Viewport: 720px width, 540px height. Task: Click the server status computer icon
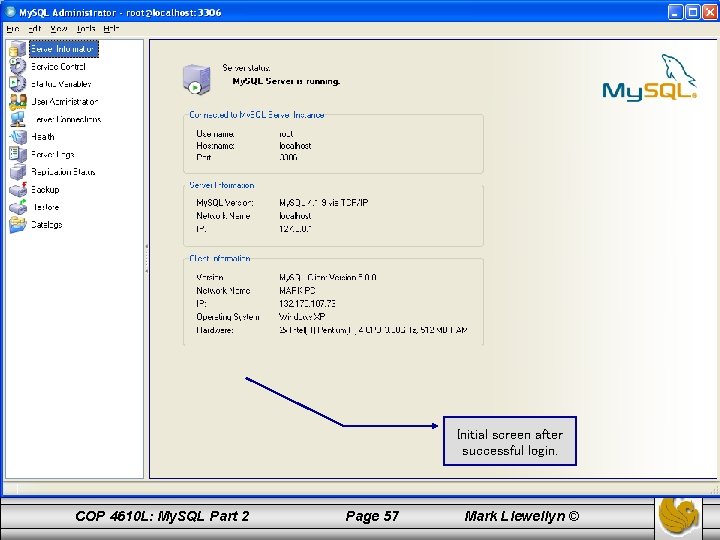(x=197, y=79)
